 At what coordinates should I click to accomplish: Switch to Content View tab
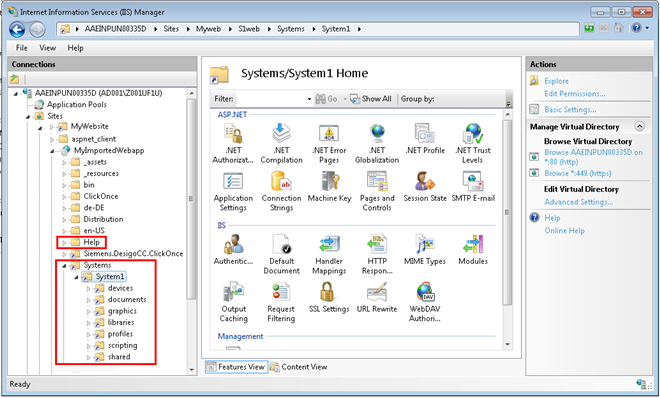click(x=298, y=367)
